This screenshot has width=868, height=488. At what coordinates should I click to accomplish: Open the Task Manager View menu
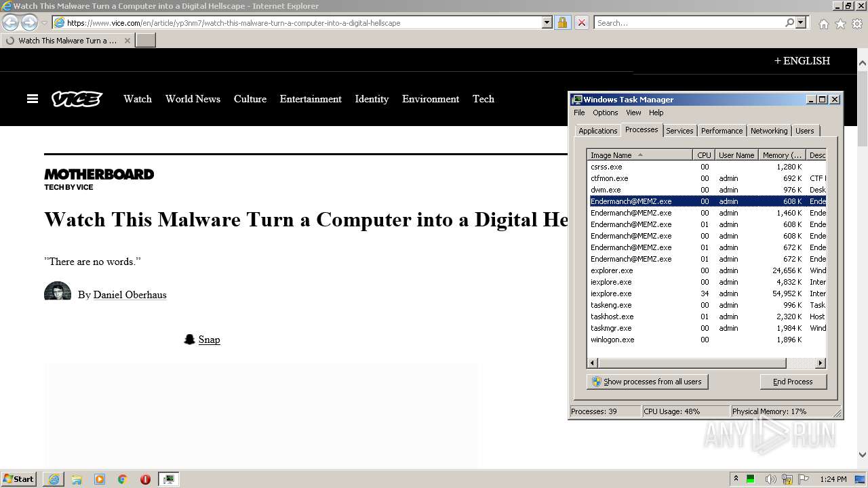pos(633,113)
